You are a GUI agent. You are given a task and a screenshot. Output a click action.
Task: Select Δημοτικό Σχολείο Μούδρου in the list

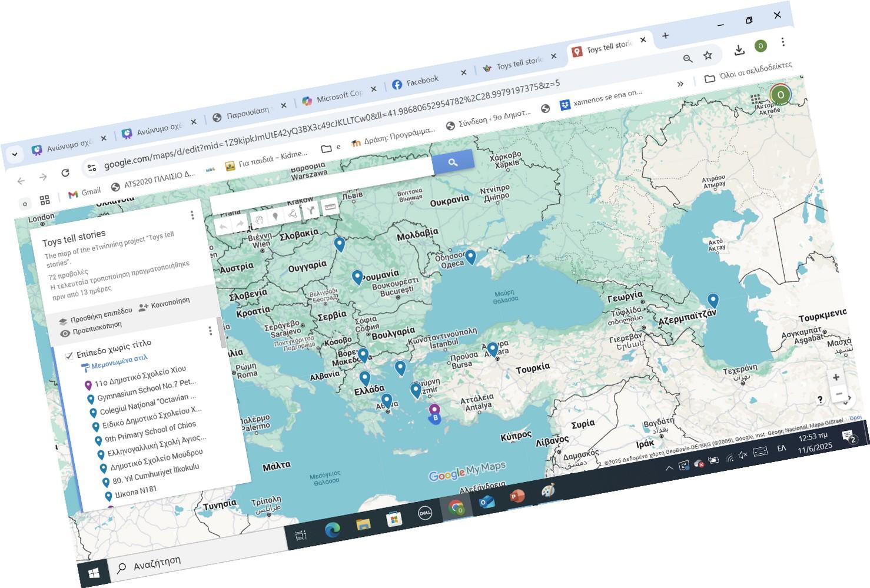pyautogui.click(x=156, y=460)
